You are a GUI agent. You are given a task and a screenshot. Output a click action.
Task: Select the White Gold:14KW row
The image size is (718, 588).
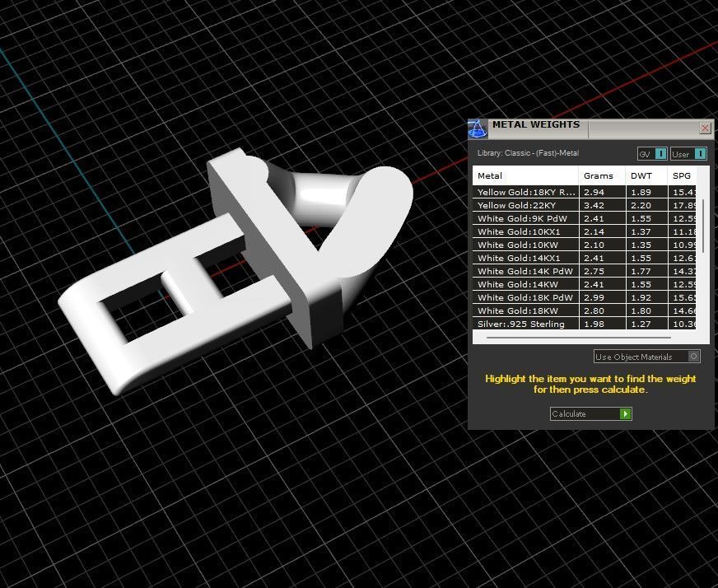585,284
